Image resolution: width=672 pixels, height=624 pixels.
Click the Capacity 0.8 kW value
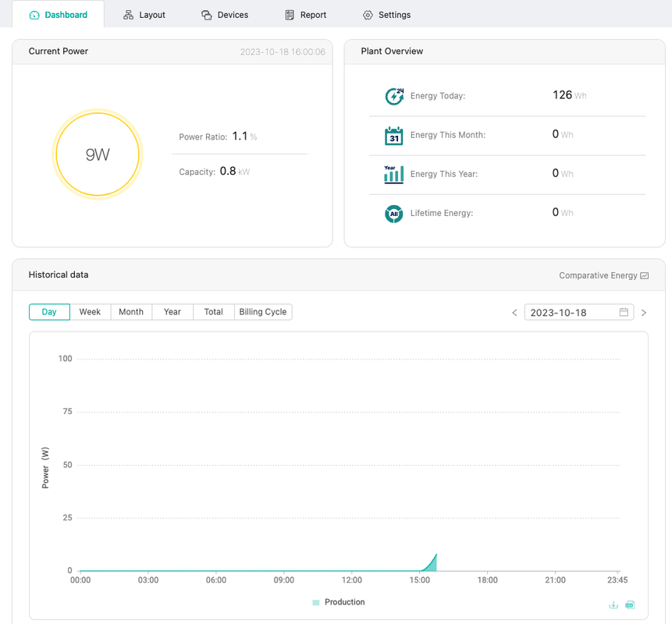click(x=234, y=172)
